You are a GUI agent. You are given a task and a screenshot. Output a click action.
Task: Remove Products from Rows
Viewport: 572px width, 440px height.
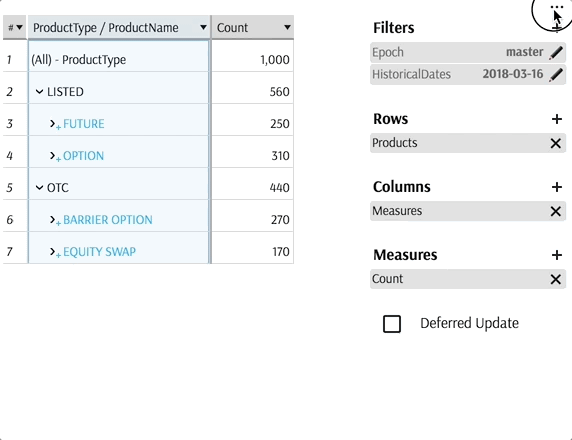[x=556, y=143]
